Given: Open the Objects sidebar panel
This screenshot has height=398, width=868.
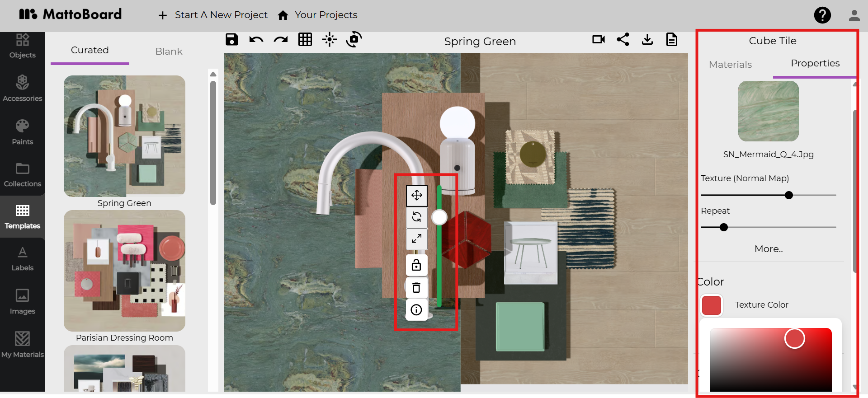Looking at the screenshot, I should click(23, 46).
